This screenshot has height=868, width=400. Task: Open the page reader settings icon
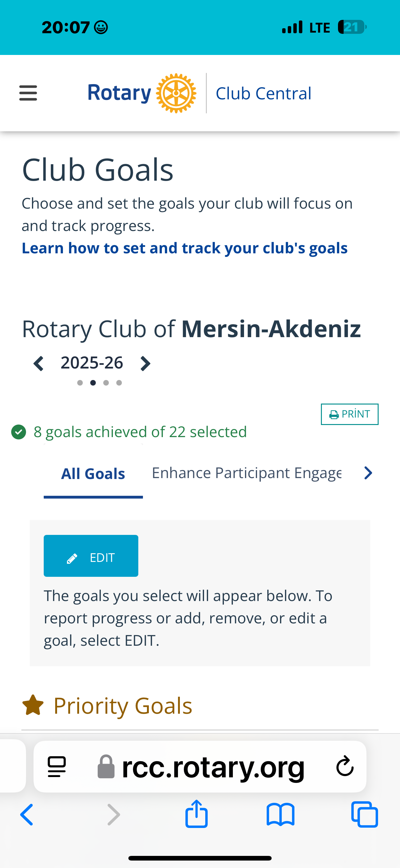pyautogui.click(x=57, y=766)
